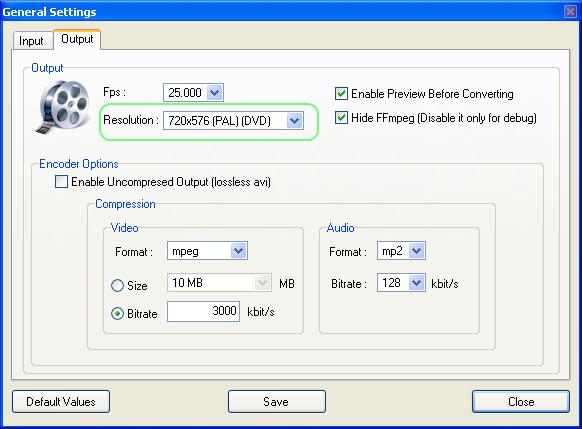Click the Save button

(277, 402)
